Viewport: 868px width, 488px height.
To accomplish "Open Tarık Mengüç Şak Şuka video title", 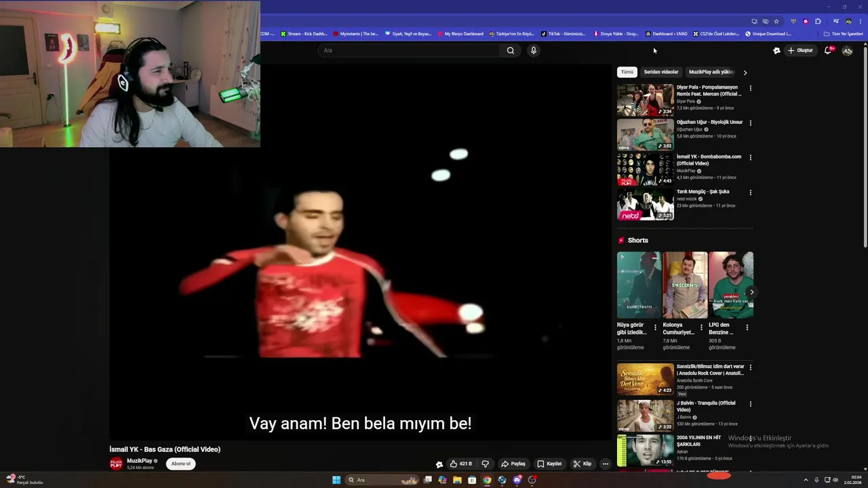I will click(703, 192).
